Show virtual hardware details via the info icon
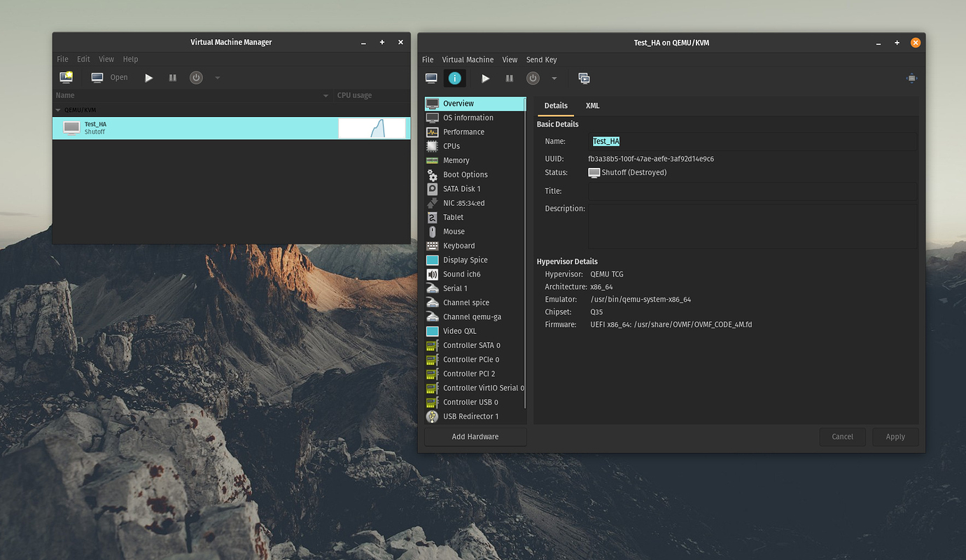The image size is (966, 560). coord(455,78)
